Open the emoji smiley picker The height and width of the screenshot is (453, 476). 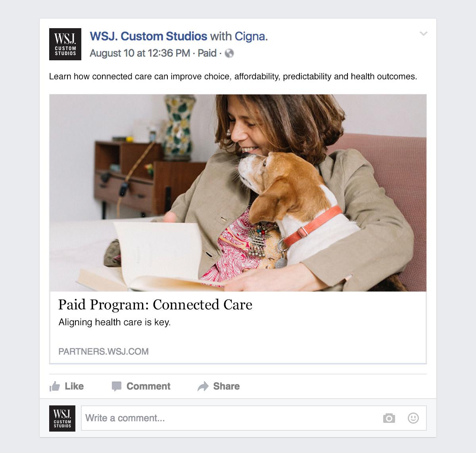coord(413,418)
